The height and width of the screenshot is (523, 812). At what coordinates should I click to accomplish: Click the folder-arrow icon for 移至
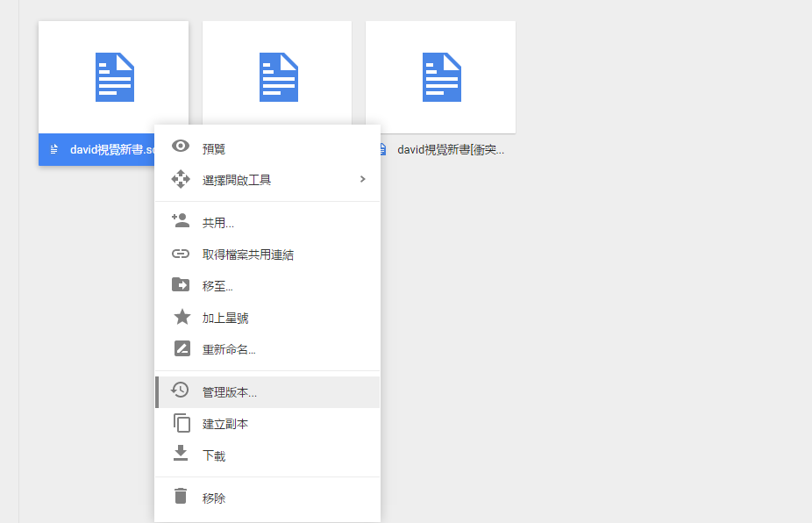[181, 284]
